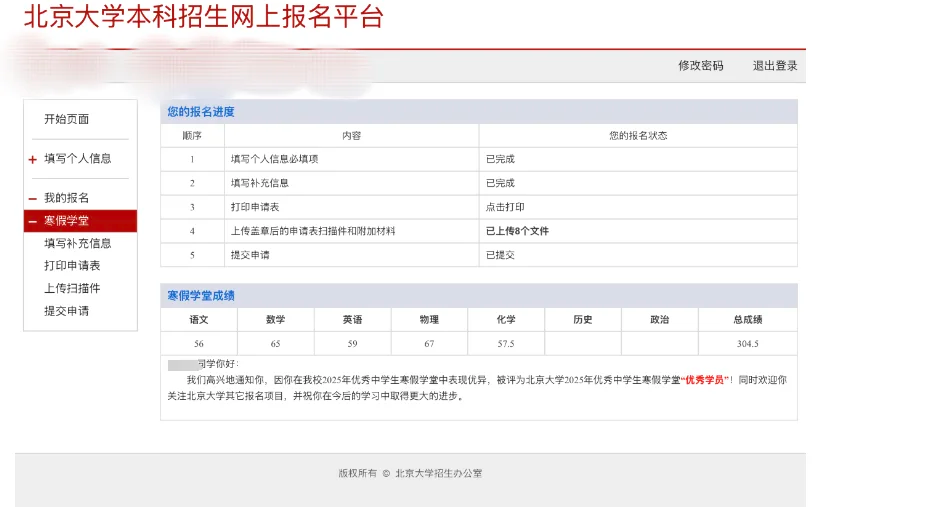Click 上传盖章后的申请表扫描件和附加材料 row text
Screen dimensions: 930x507
coord(313,231)
